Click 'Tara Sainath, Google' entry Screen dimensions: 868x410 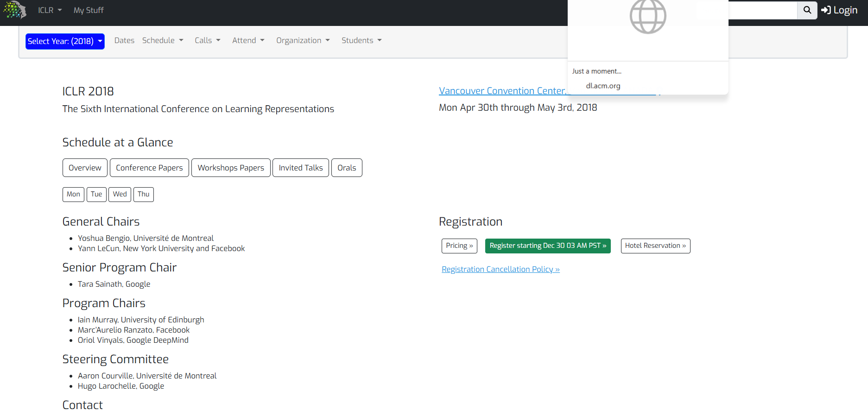pyautogui.click(x=114, y=284)
